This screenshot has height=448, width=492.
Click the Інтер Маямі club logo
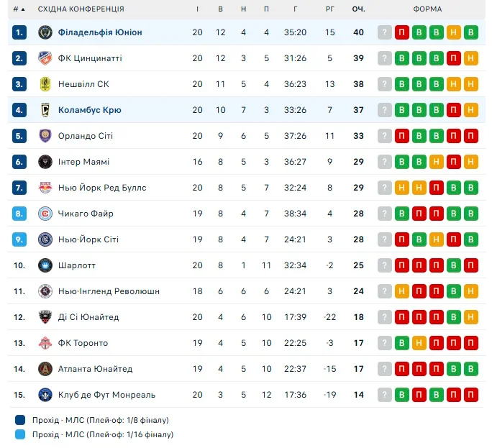45,162
